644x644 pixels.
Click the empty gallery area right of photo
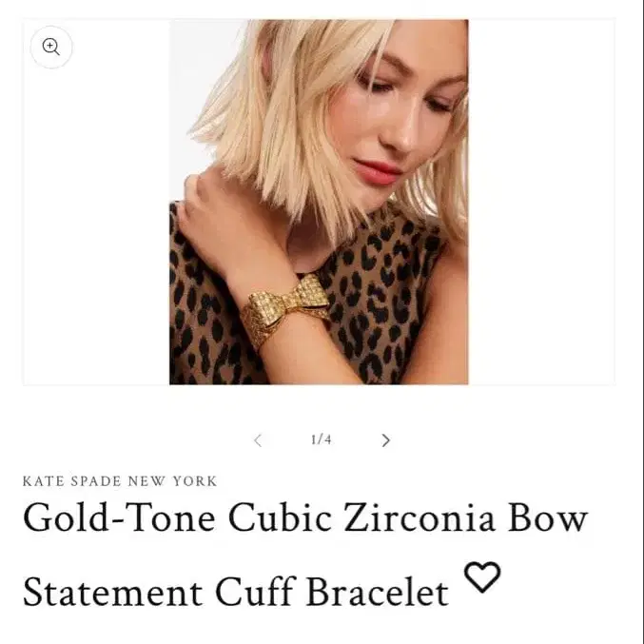(x=541, y=202)
